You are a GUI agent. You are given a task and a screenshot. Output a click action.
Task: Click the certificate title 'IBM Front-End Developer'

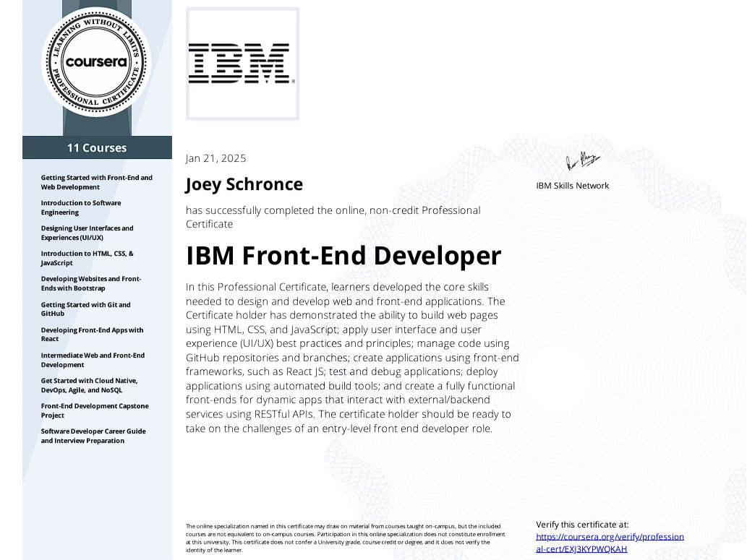(343, 255)
